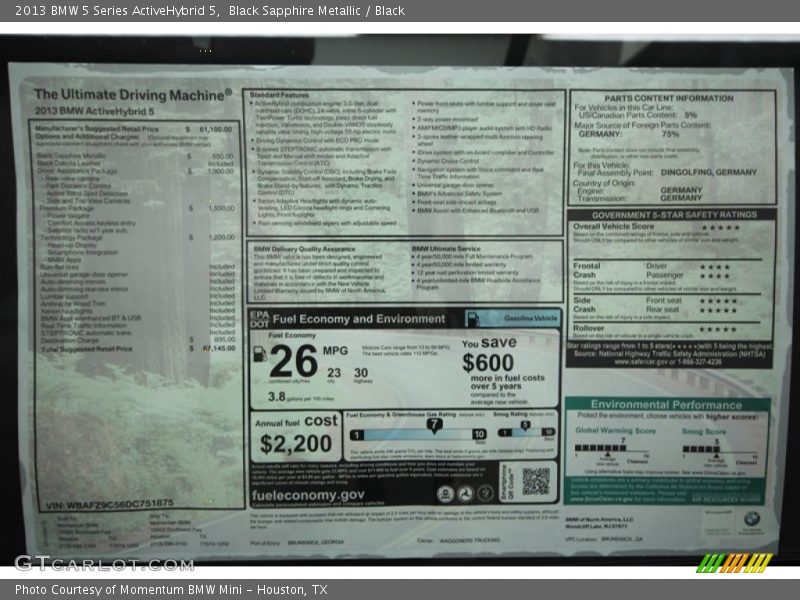The width and height of the screenshot is (800, 600).
Task: Click the gas pump icon in Gasoline Vehicle badge
Action: [x=473, y=319]
